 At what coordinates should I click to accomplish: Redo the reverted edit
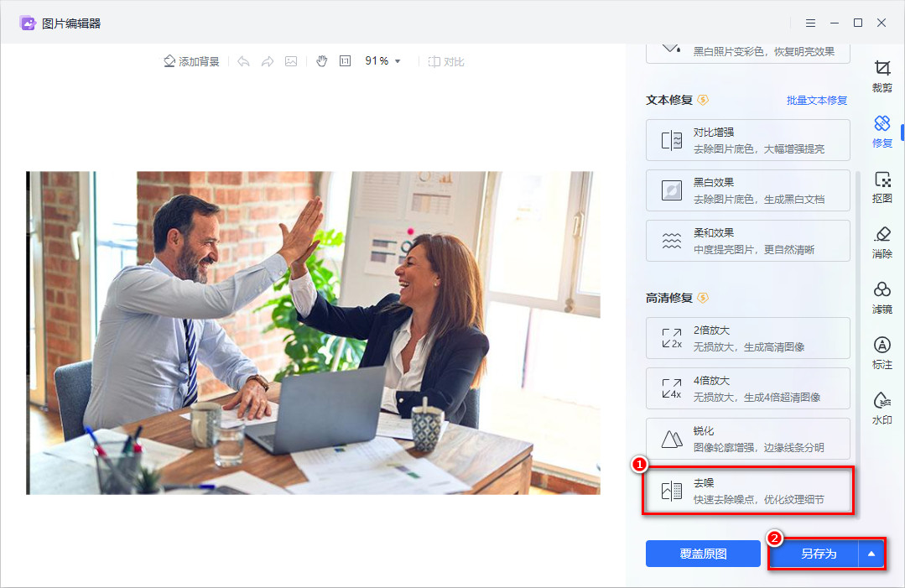click(267, 60)
